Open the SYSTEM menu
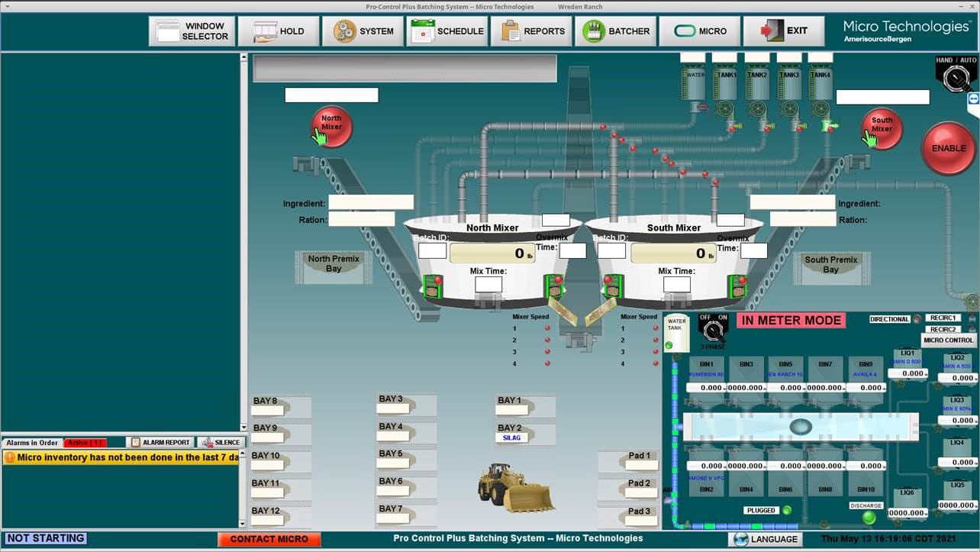 [x=363, y=31]
